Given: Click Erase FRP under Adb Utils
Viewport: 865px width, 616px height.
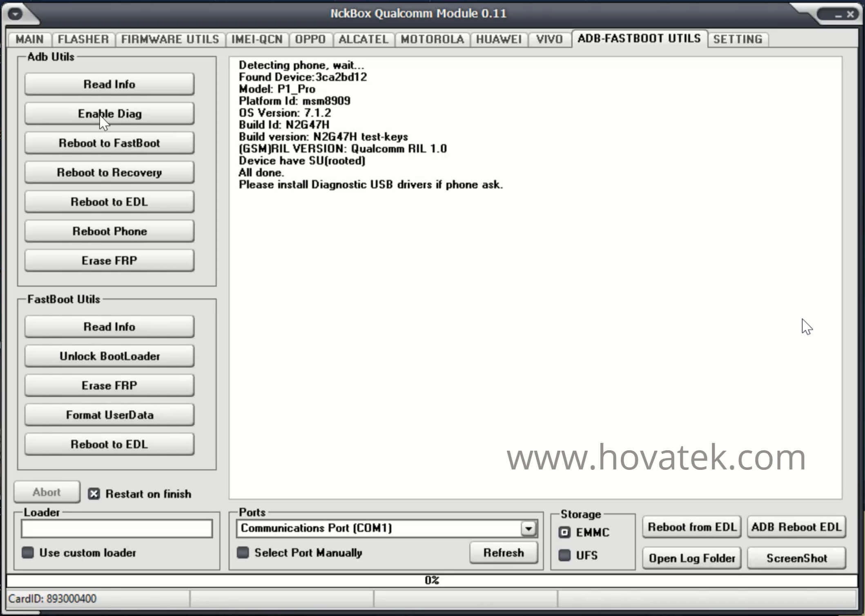Looking at the screenshot, I should [109, 260].
